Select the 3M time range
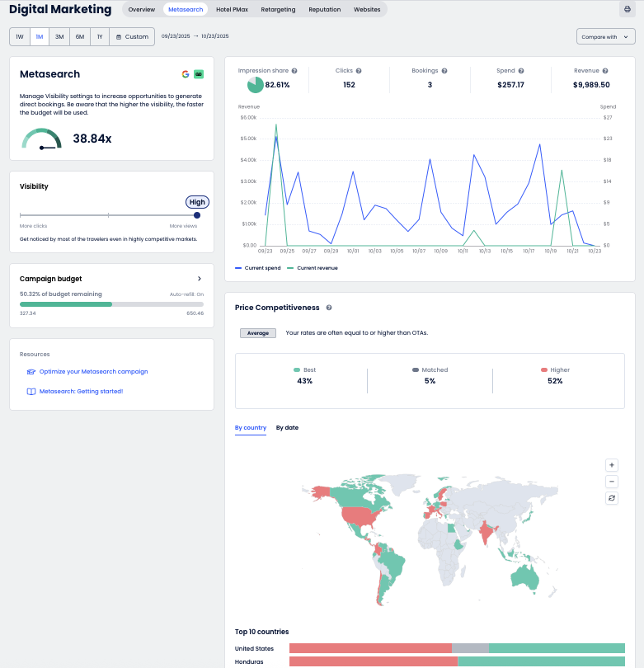This screenshot has width=644, height=668. point(59,36)
